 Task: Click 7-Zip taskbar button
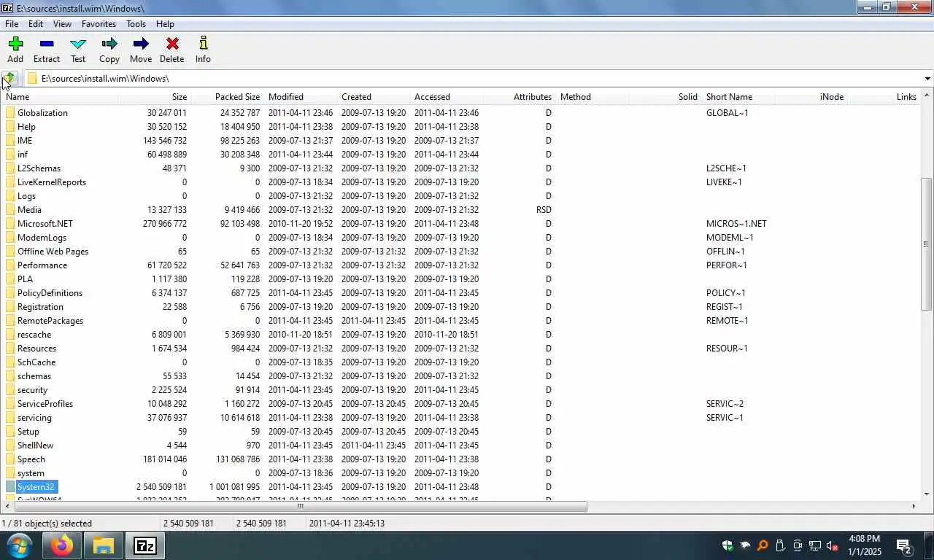145,545
